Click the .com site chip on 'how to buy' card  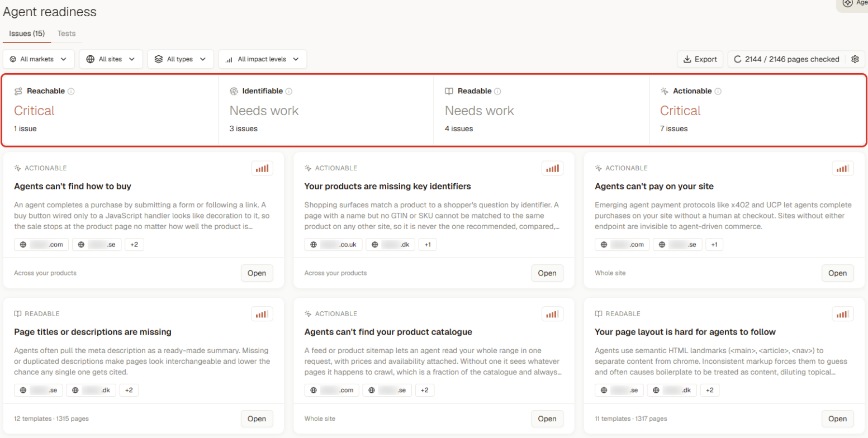pyautogui.click(x=41, y=245)
